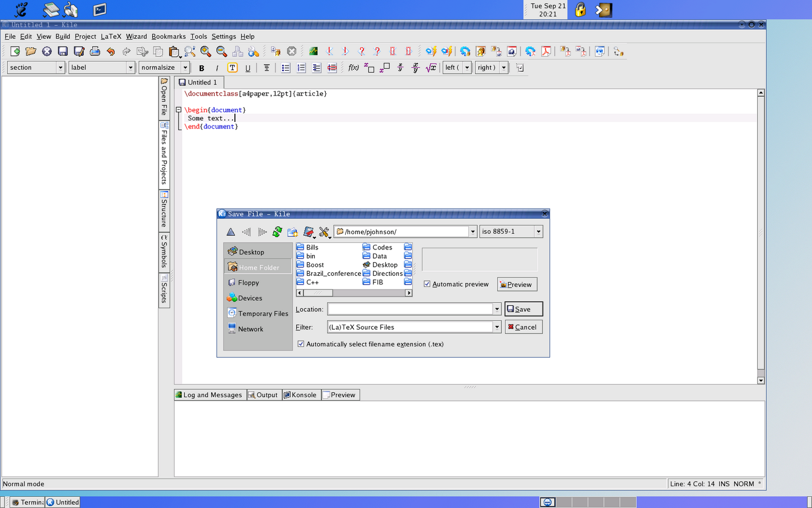Undo the last edit via toolbar icon
The height and width of the screenshot is (508, 812).
[x=111, y=51]
